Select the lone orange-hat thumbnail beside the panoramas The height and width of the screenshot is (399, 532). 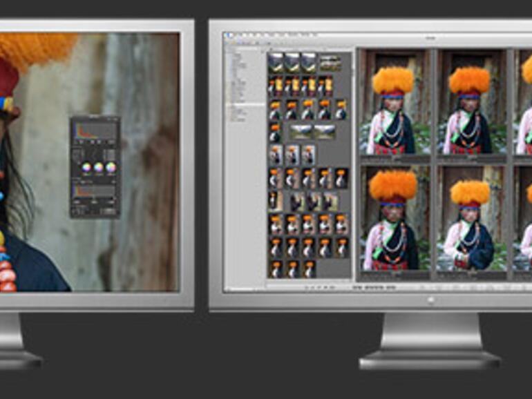coord(275,133)
